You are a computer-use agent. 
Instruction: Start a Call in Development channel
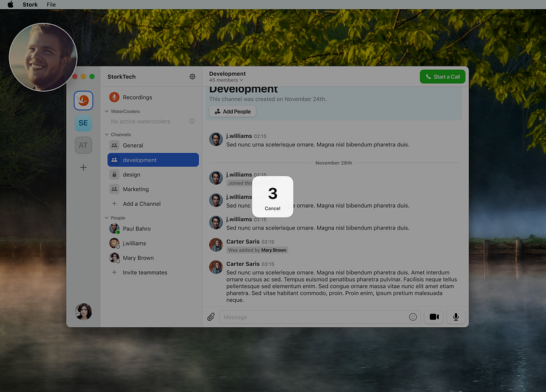pos(443,76)
